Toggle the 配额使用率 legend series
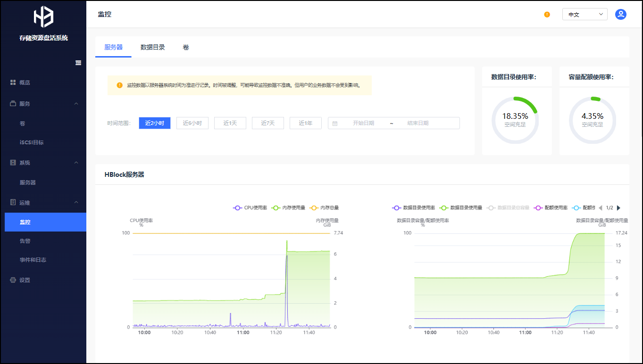Viewport: 643px width, 364px height. [x=551, y=207]
